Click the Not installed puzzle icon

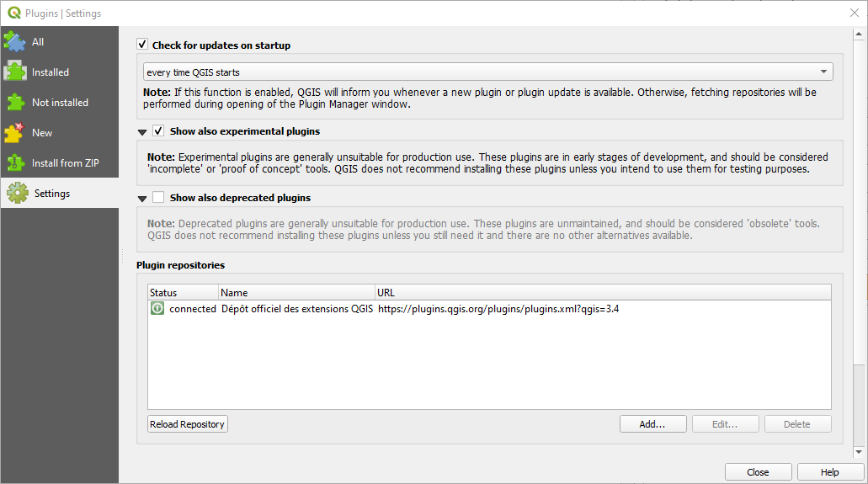[15, 103]
